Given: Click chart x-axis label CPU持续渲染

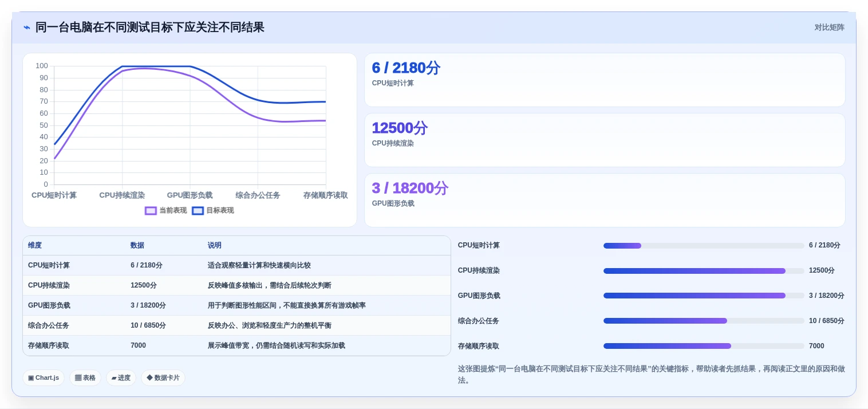Looking at the screenshot, I should click(122, 195).
